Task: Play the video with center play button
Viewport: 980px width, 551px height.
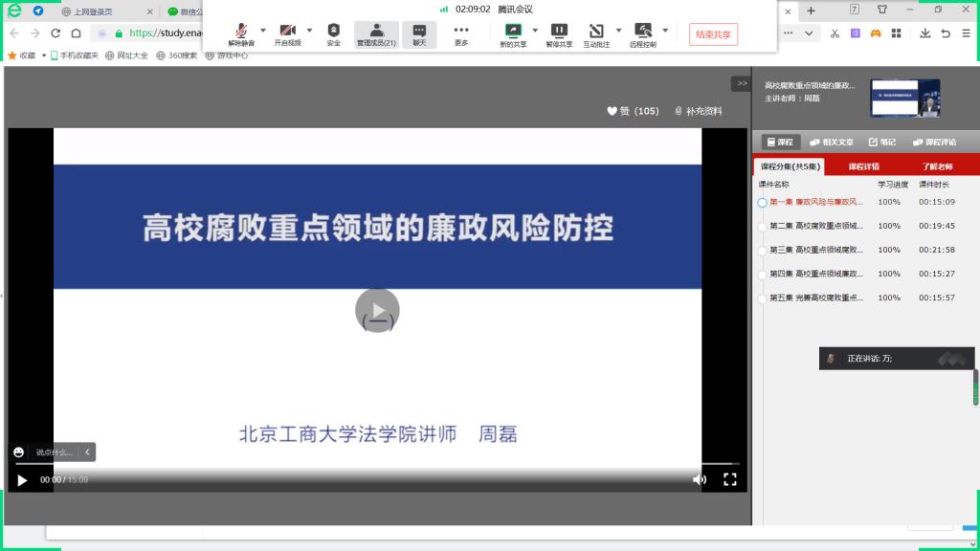Action: tap(377, 311)
